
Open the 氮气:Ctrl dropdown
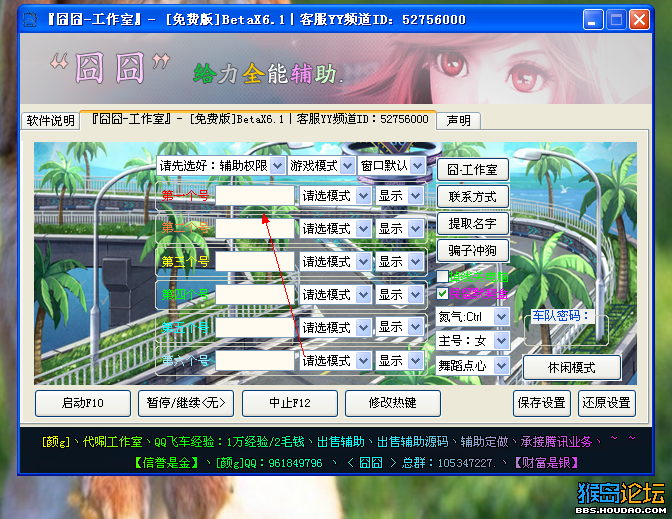point(473,317)
